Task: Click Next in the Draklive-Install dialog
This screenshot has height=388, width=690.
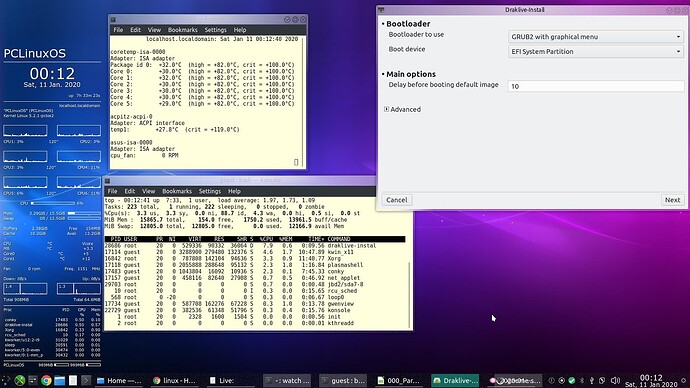Action: pyautogui.click(x=672, y=200)
